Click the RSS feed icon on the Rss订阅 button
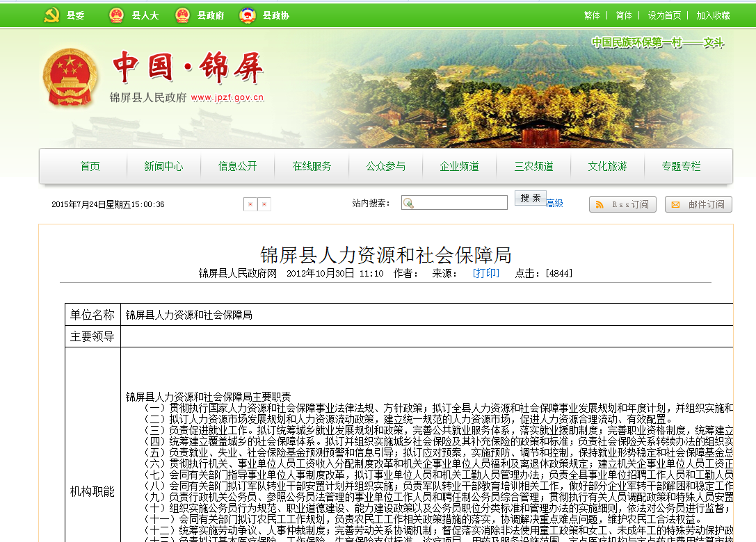The height and width of the screenshot is (542, 756). click(x=600, y=204)
